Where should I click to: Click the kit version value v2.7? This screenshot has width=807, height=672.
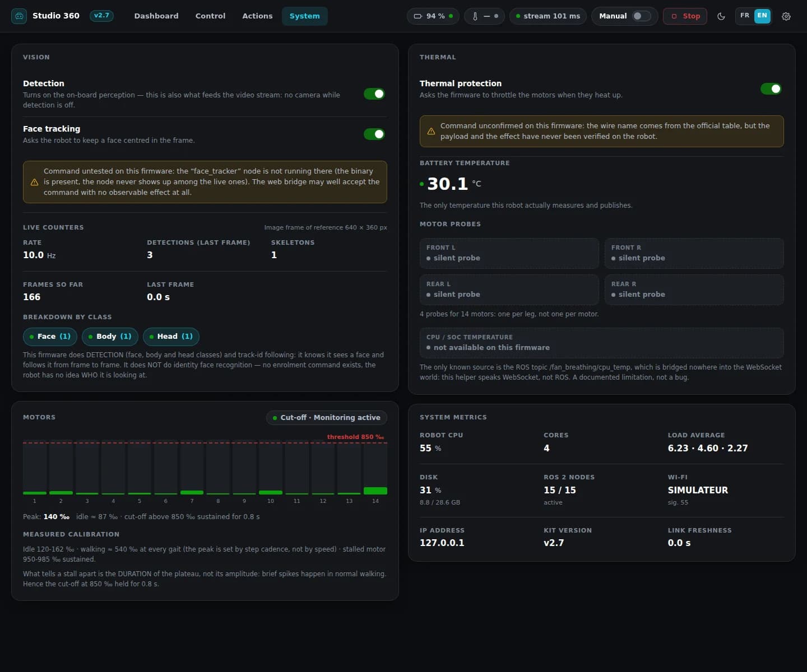[554, 543]
